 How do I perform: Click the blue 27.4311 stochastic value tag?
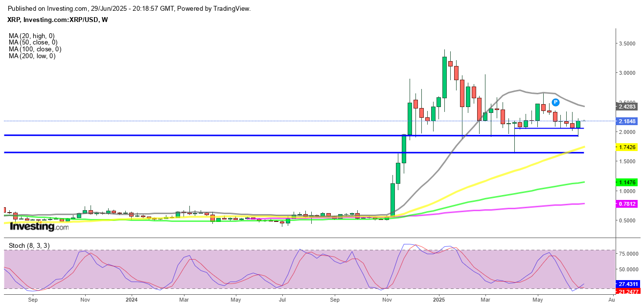628,284
